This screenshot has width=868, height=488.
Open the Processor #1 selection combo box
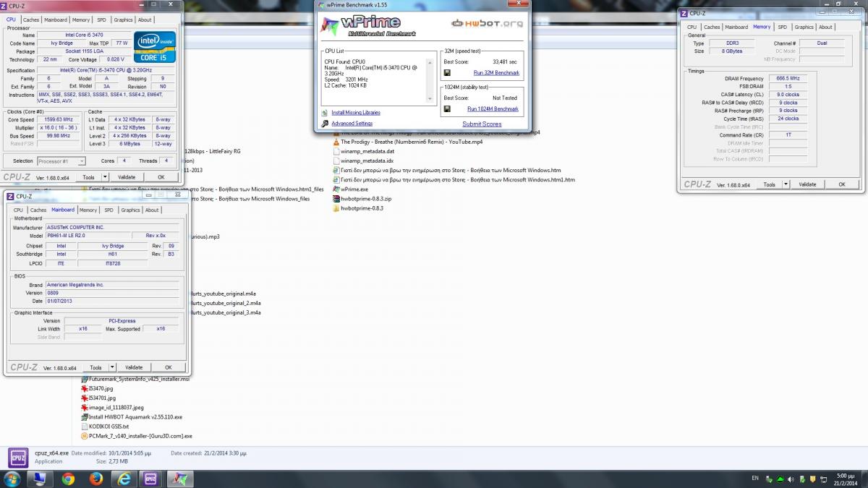(61, 161)
